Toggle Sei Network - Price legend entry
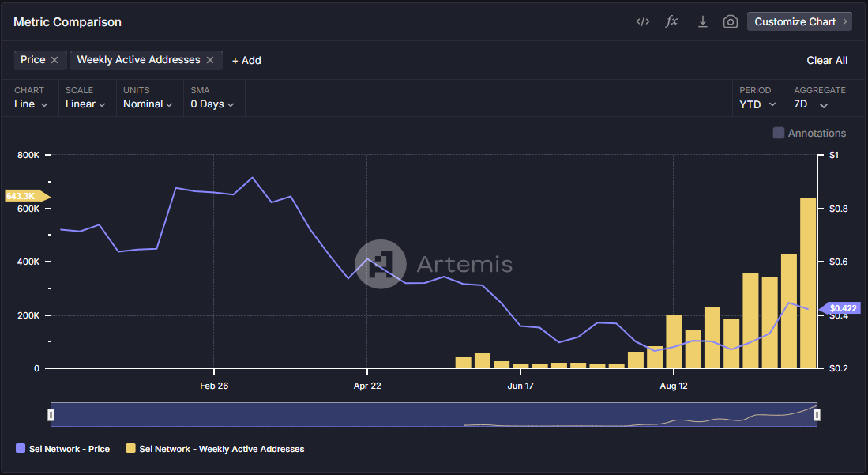This screenshot has width=868, height=475. (x=63, y=449)
